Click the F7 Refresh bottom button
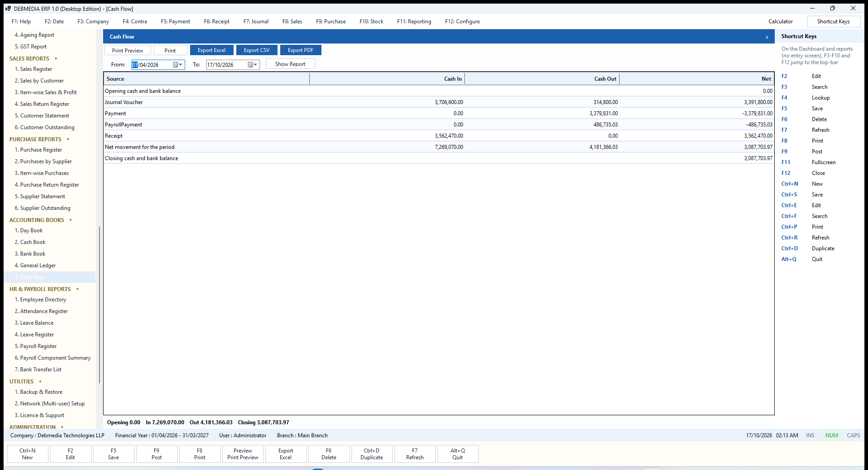The height and width of the screenshot is (470, 868). [x=415, y=454]
